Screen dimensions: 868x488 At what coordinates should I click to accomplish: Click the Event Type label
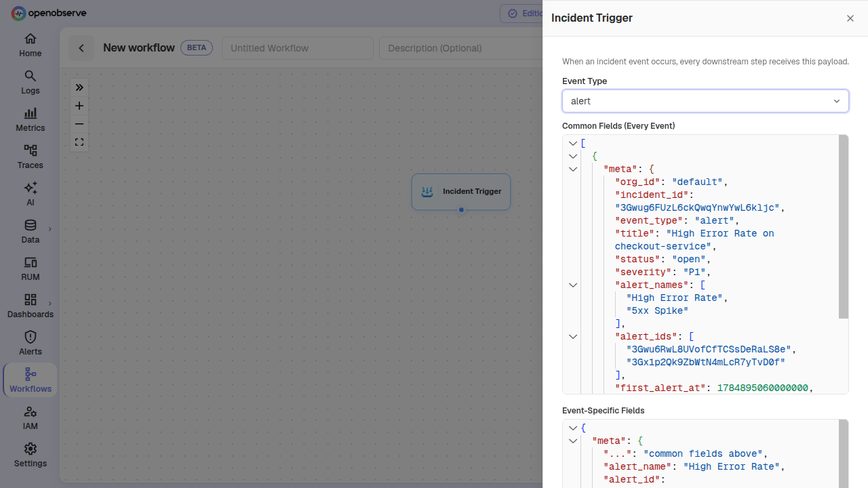click(585, 81)
